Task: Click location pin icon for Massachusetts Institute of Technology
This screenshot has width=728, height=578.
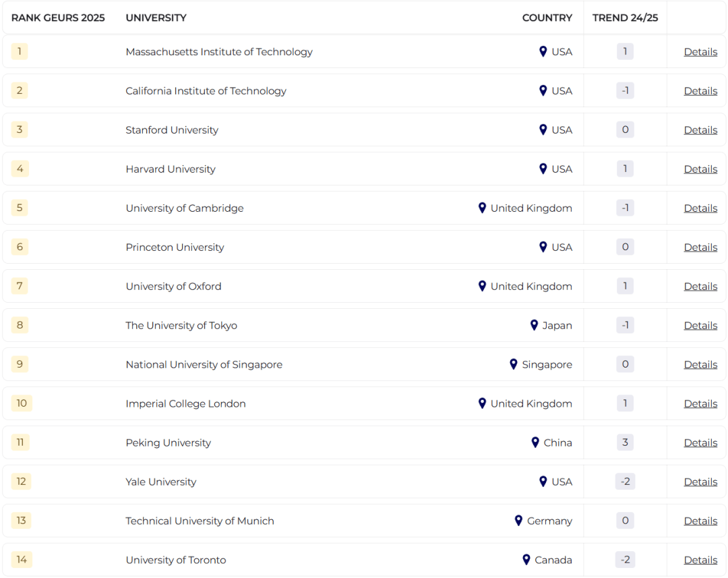Action: (543, 51)
